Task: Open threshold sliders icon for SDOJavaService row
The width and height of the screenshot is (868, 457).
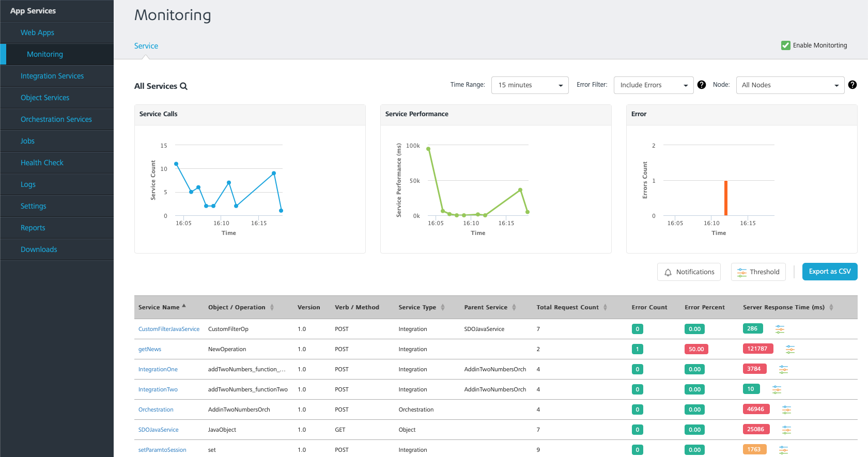Action: (786, 430)
